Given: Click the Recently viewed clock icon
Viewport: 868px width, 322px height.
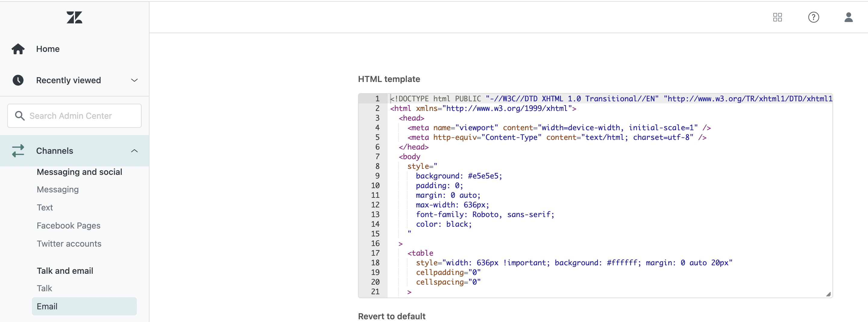Looking at the screenshot, I should click(x=18, y=80).
